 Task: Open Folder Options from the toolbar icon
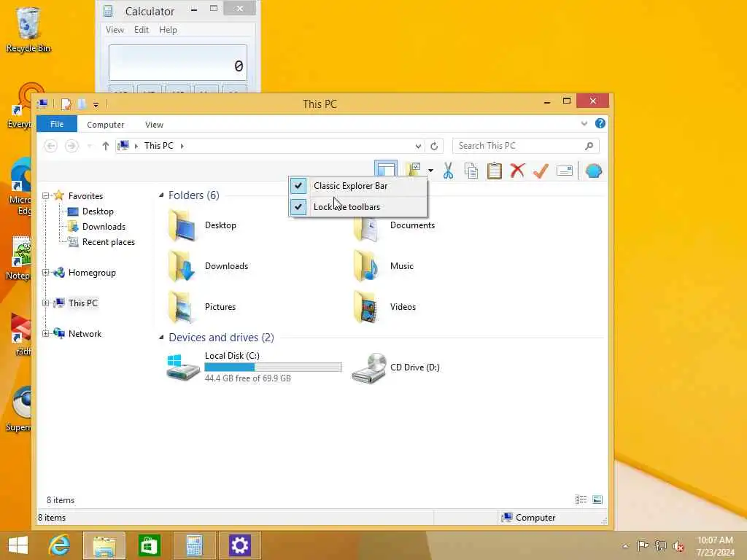(414, 170)
